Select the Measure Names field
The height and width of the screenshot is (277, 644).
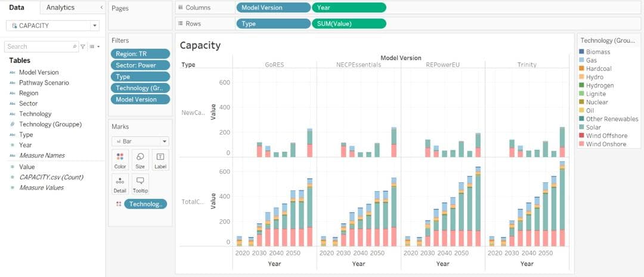42,155
